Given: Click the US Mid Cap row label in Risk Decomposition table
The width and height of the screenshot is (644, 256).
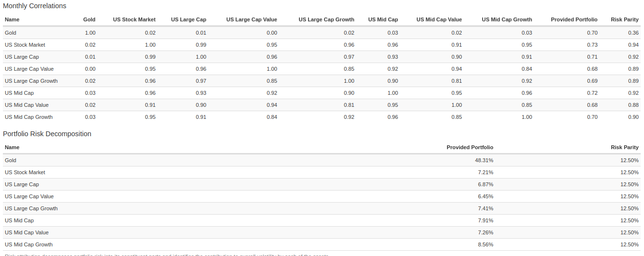Looking at the screenshot, I should tap(19, 220).
